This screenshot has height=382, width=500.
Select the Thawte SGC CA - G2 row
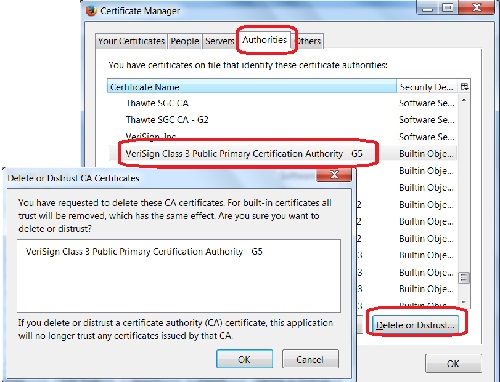click(x=283, y=120)
